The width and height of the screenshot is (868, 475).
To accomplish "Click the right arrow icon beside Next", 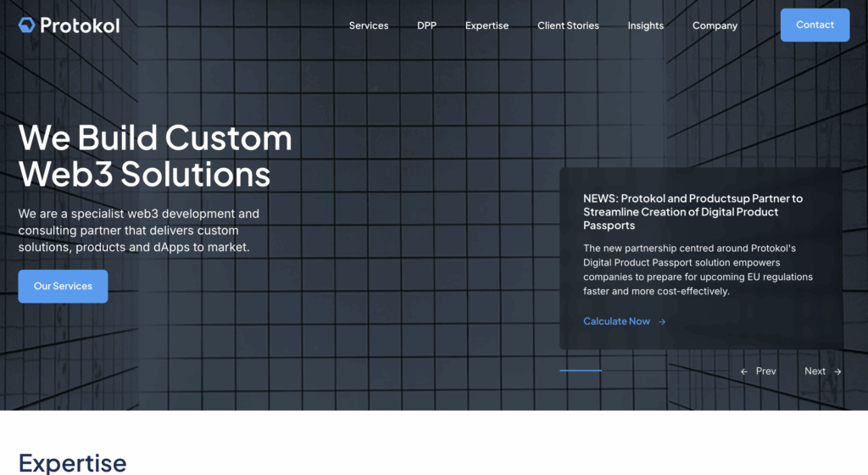I will click(x=837, y=372).
